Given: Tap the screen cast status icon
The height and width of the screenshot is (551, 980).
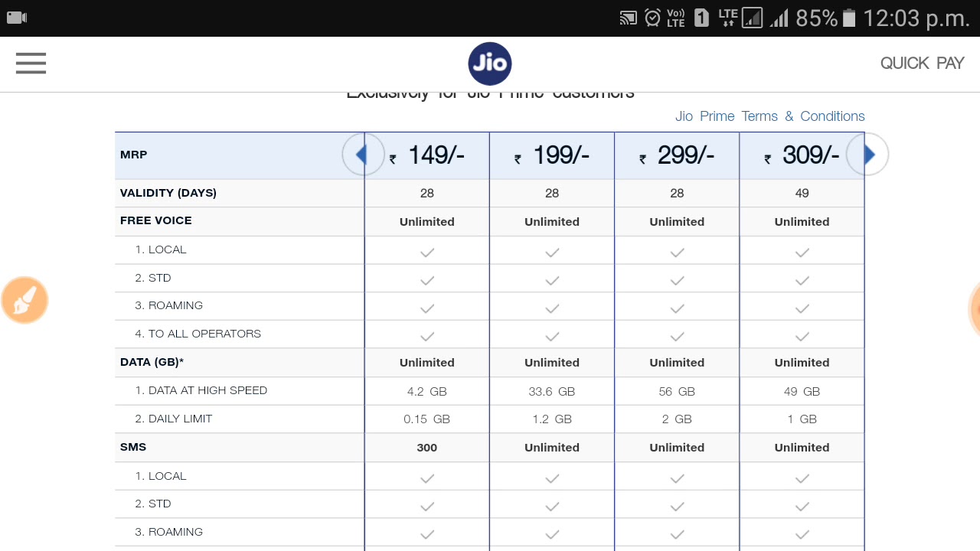Looking at the screenshot, I should pos(628,18).
